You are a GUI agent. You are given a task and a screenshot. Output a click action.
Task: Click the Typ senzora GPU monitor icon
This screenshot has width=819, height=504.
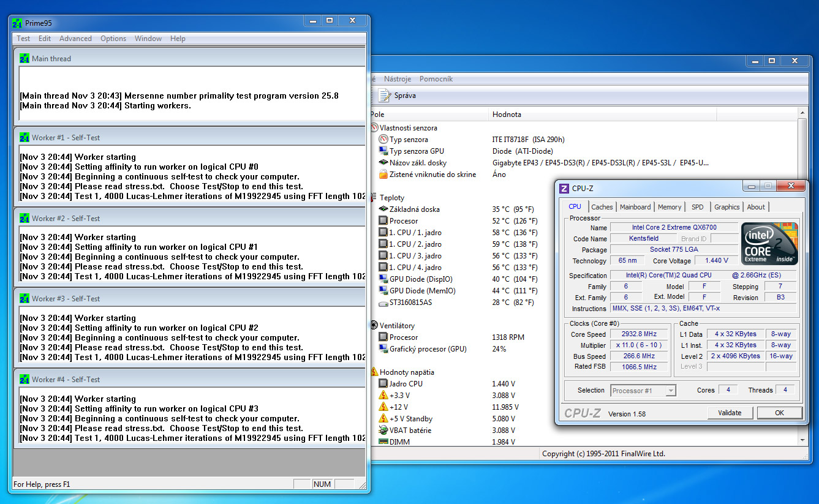click(383, 151)
